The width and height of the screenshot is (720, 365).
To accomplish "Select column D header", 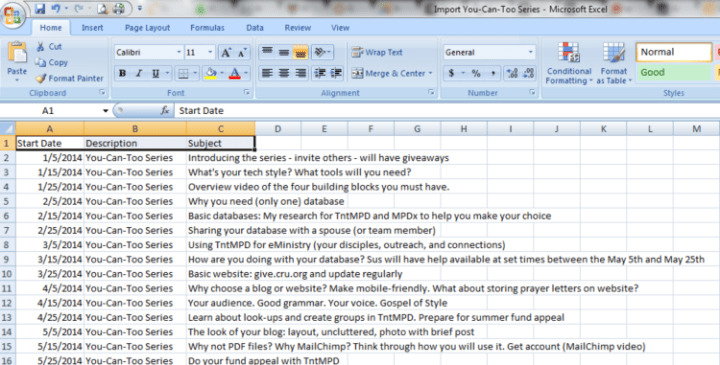I will pos(278,129).
